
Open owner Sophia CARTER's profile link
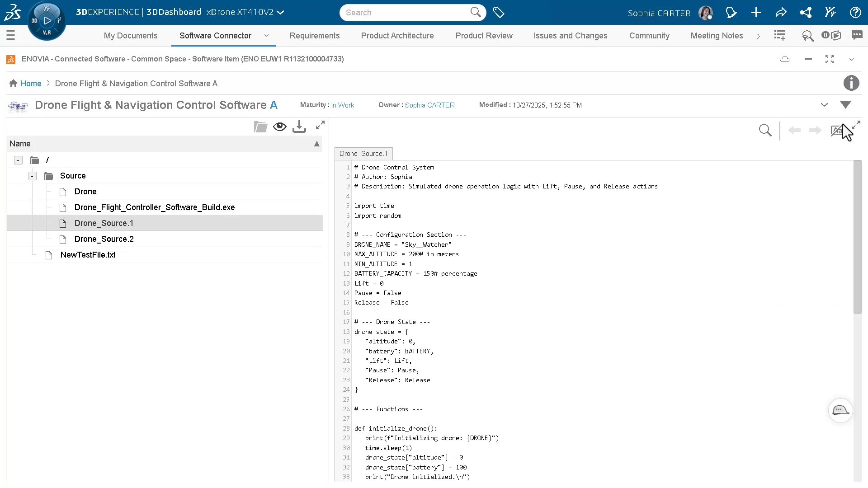pyautogui.click(x=429, y=105)
